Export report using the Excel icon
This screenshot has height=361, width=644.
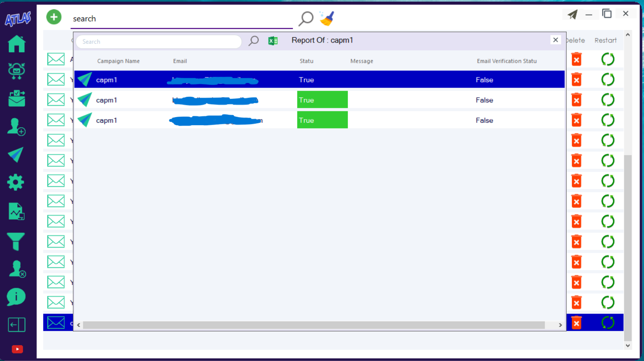[x=273, y=41]
